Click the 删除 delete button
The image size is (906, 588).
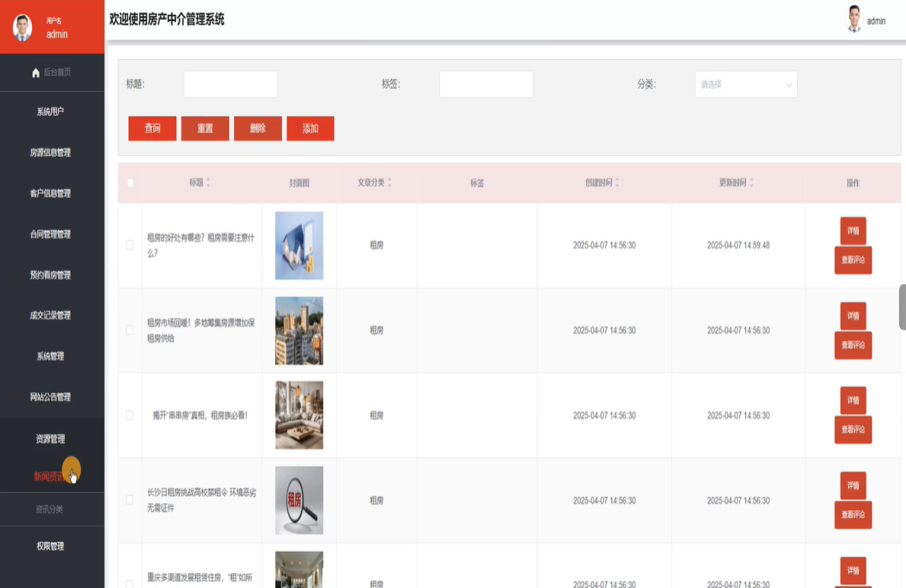(258, 128)
